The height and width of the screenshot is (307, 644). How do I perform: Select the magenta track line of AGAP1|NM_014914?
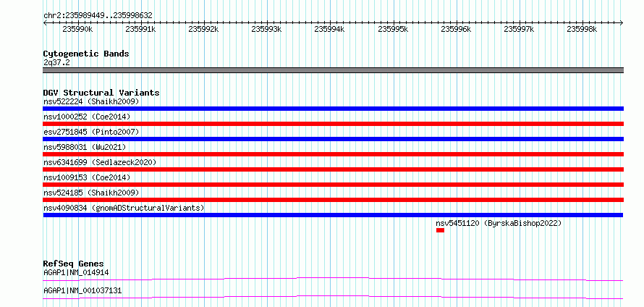[333, 279]
